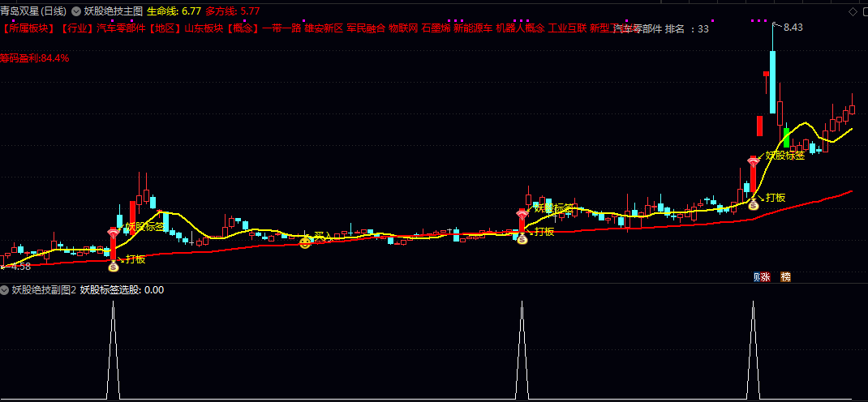Click the 【所属板块】 label

(29, 28)
